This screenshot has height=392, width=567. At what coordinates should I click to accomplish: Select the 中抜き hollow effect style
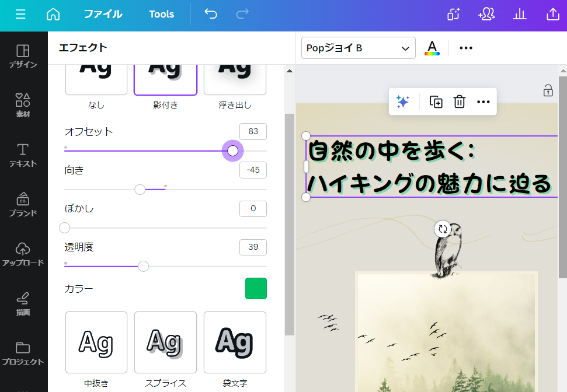click(x=96, y=342)
